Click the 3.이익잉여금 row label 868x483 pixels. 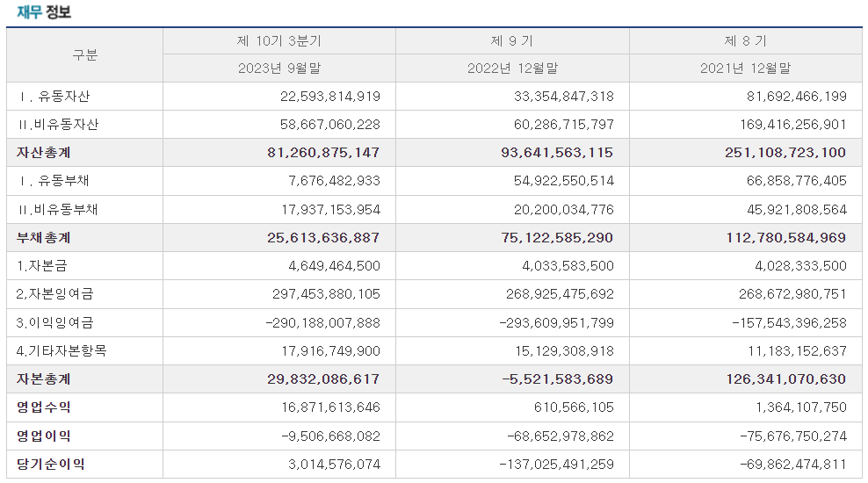[54, 322]
